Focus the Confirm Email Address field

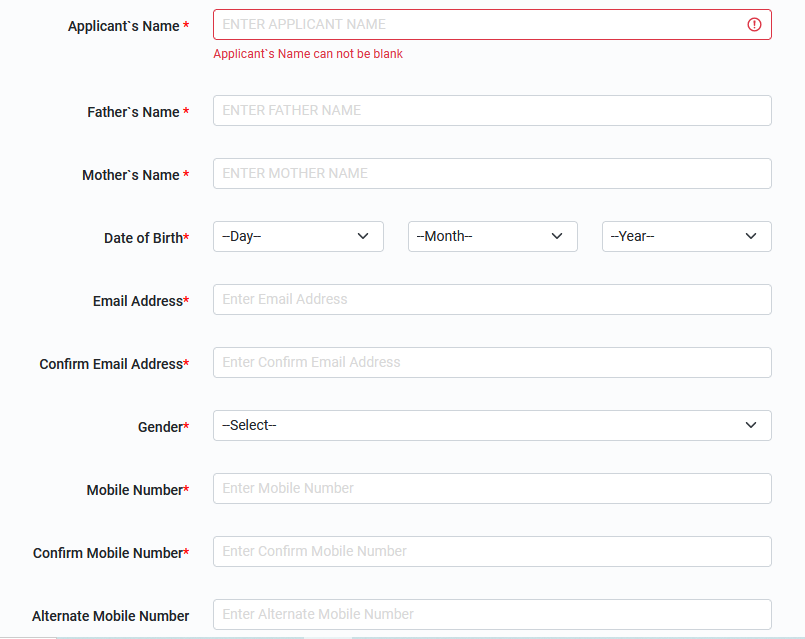(x=492, y=363)
